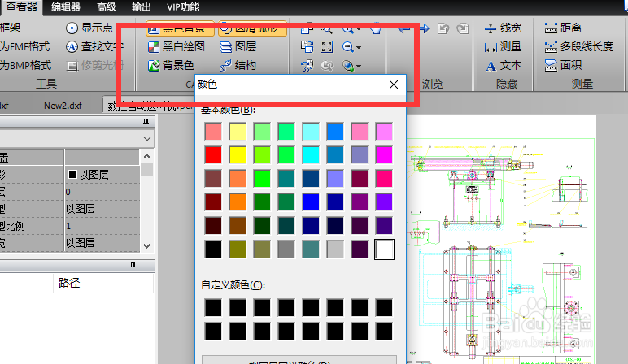The width and height of the screenshot is (628, 364).
Task: Click the black ■以图层 color property value
Action: (102, 175)
